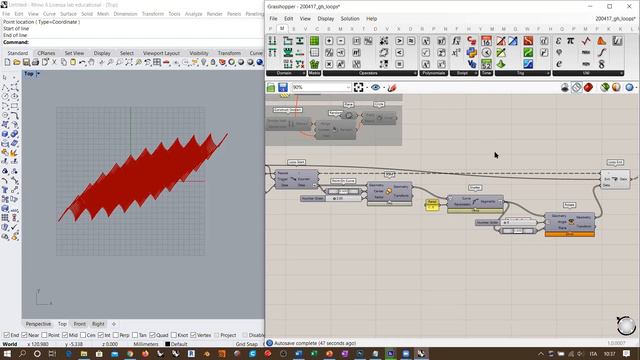Open the Rhino Surface menu
The width and height of the screenshot is (640, 360).
point(68,14)
